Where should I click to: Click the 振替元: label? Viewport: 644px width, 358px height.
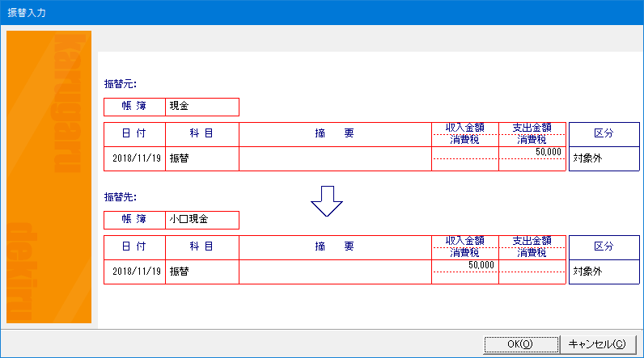[120, 84]
